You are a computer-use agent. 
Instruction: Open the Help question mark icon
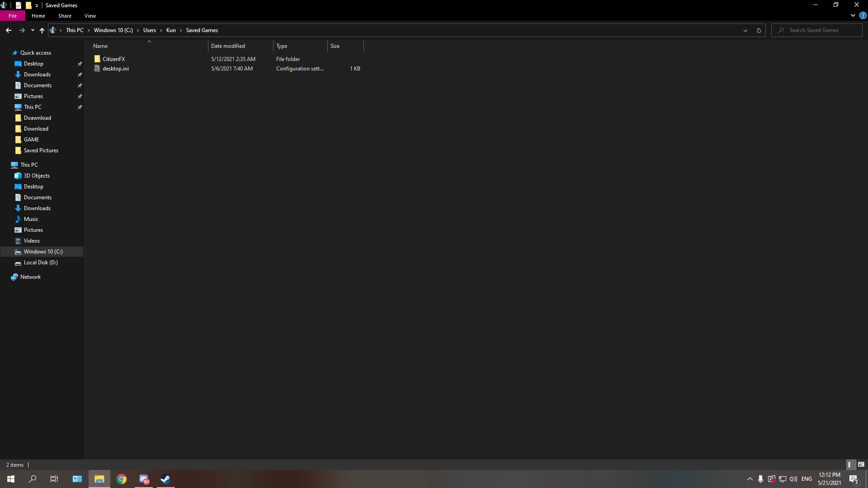pos(863,15)
